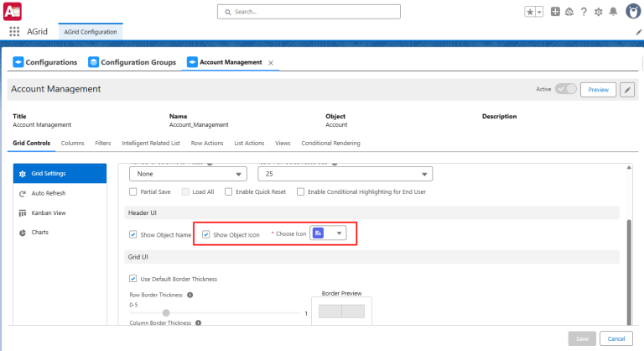Open the None dropdown
Screen dimensions: 644x351
[x=188, y=174]
